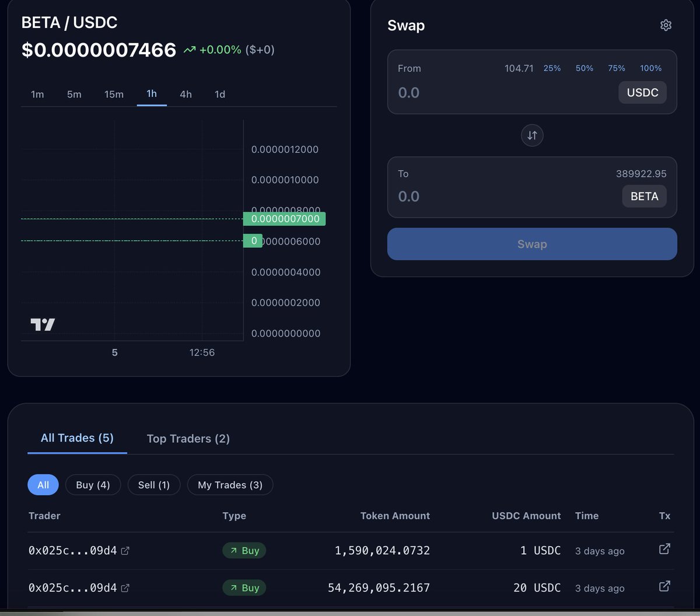The width and height of the screenshot is (700, 616).
Task: Click the Buy badge in the 20 USDC row
Action: (x=244, y=588)
